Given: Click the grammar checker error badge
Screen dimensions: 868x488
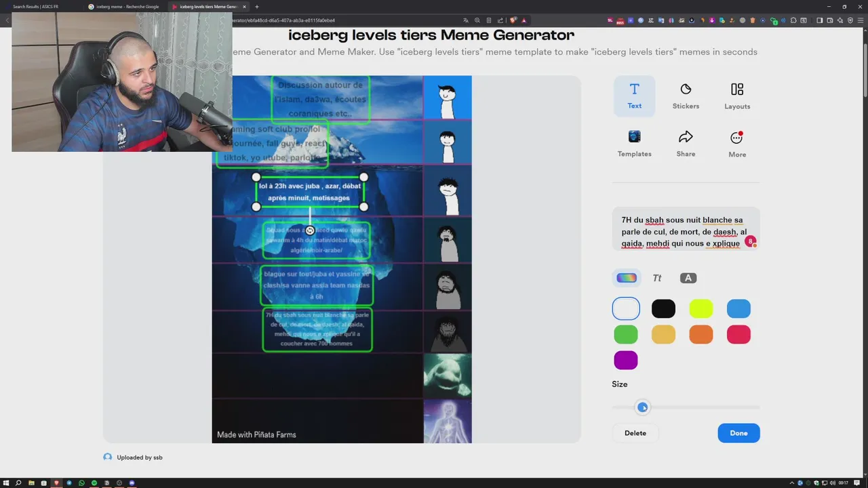Looking at the screenshot, I should 750,241.
